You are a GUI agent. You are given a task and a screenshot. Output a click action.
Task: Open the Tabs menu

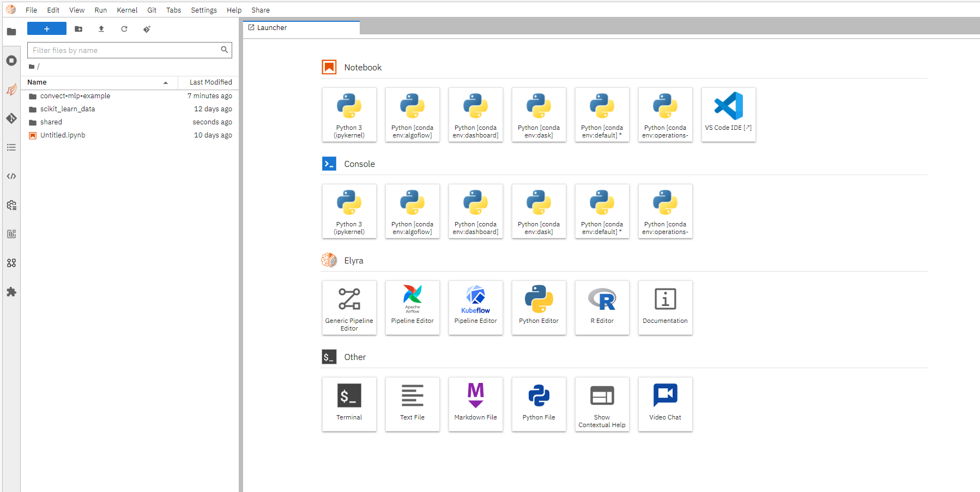click(x=174, y=10)
